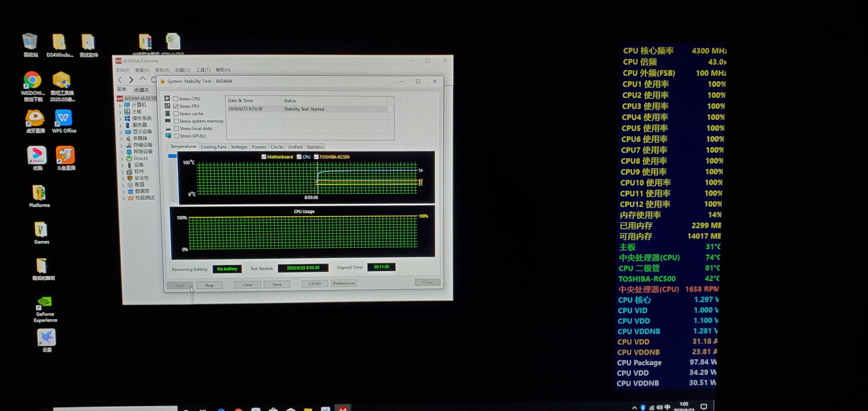Click the AIDA64 taskbar icon

tap(343, 408)
